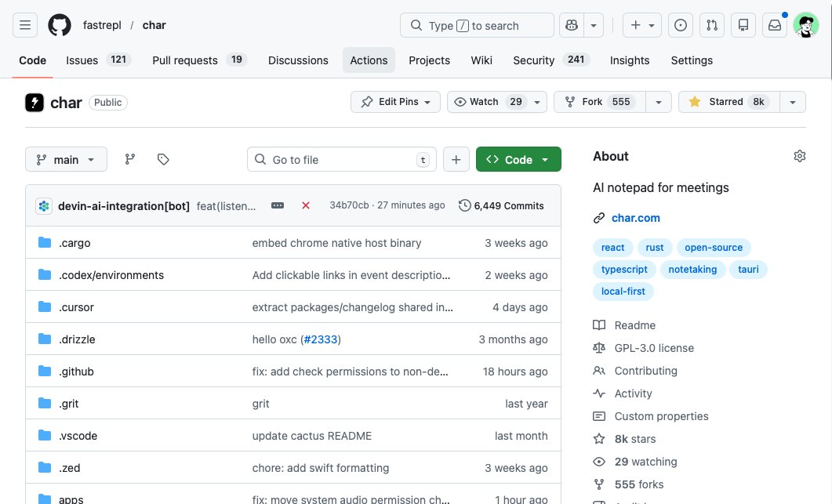Open the .cargo folder
The width and height of the screenshot is (832, 504).
(x=74, y=243)
